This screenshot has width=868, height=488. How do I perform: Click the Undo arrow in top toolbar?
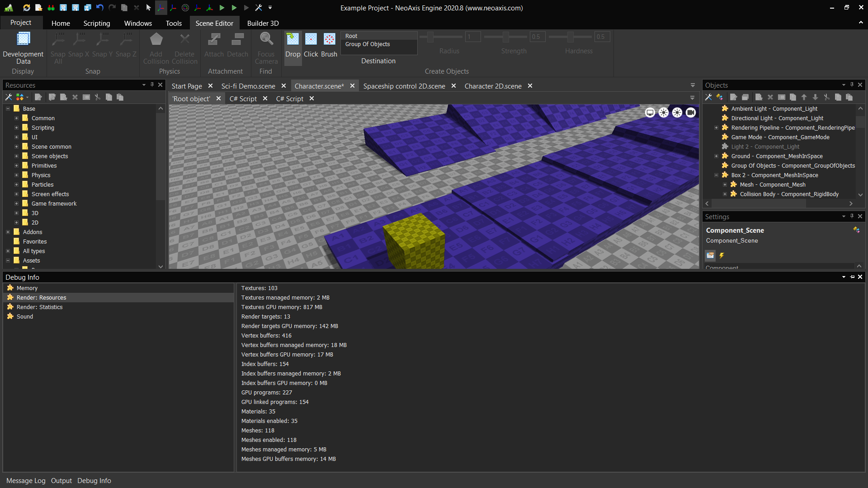(100, 8)
